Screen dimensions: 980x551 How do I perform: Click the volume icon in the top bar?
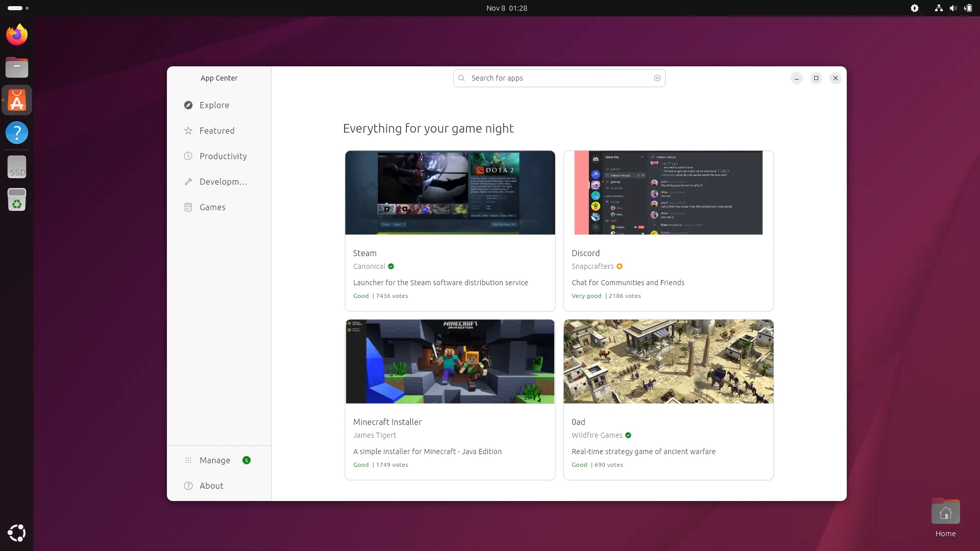tap(953, 8)
